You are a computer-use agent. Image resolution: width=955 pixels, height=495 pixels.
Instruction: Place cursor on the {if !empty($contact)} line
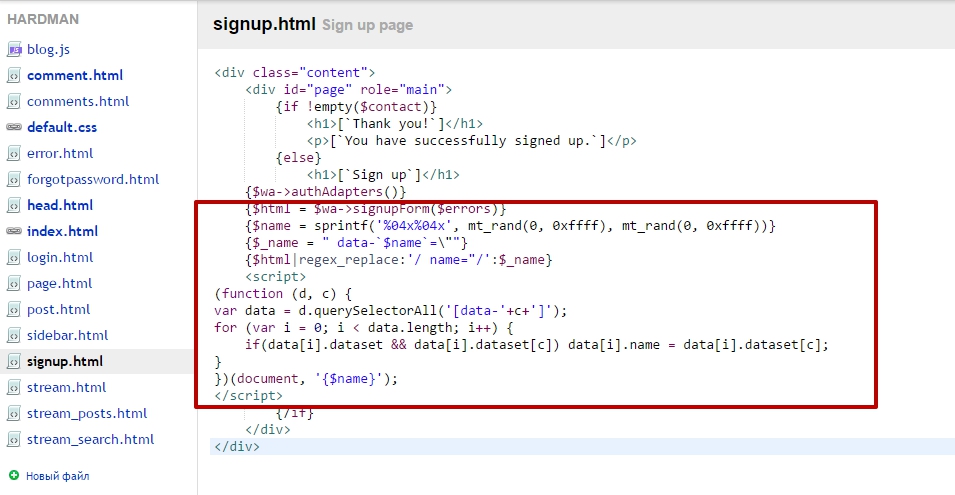(356, 107)
